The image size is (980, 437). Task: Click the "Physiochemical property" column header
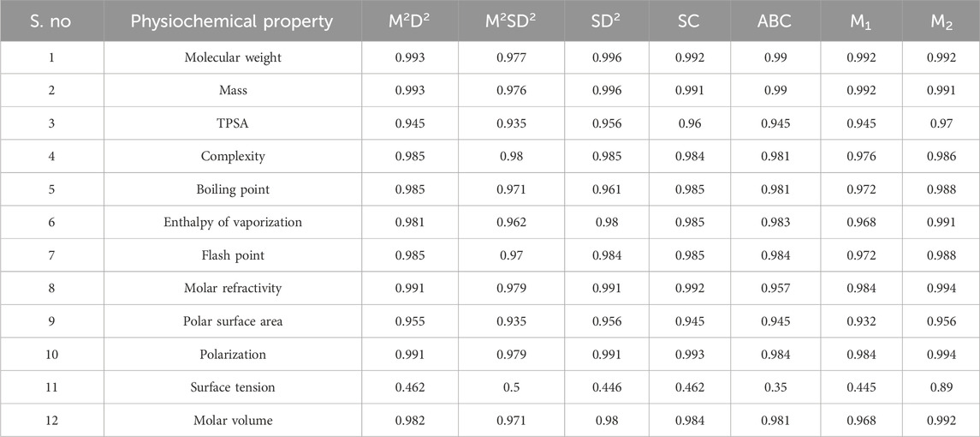pos(231,21)
